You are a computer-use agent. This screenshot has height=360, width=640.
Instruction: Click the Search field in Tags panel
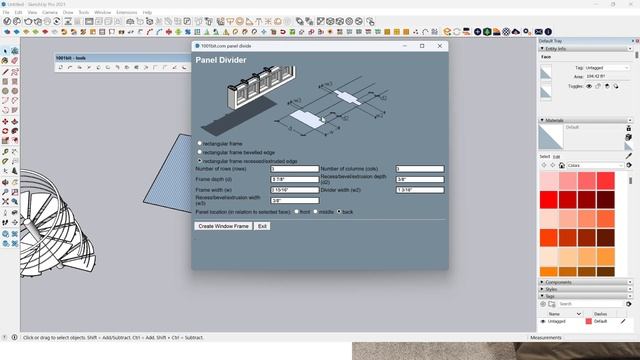591,304
